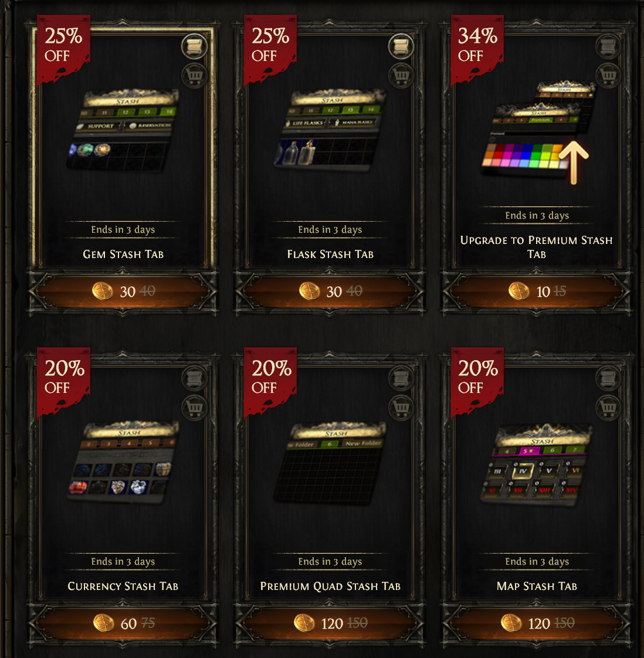This screenshot has width=644, height=658.
Task: Select the Map Stash Tab preview image
Action: (537, 466)
